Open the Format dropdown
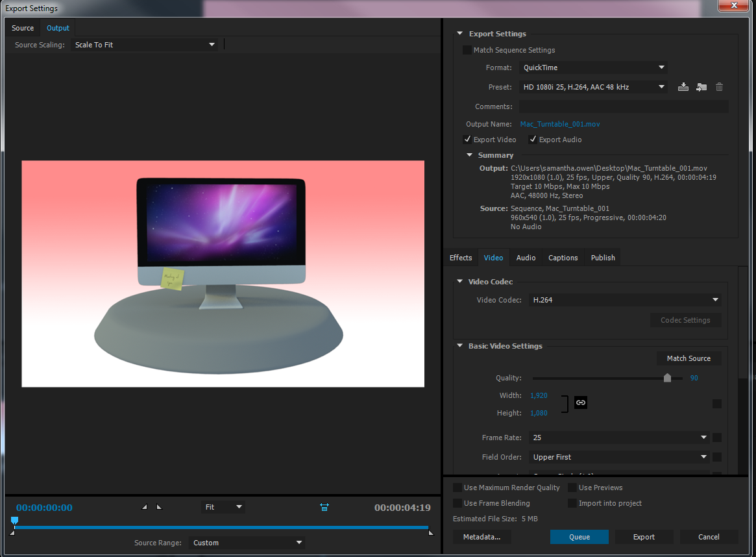Image resolution: width=756 pixels, height=557 pixels. click(592, 67)
